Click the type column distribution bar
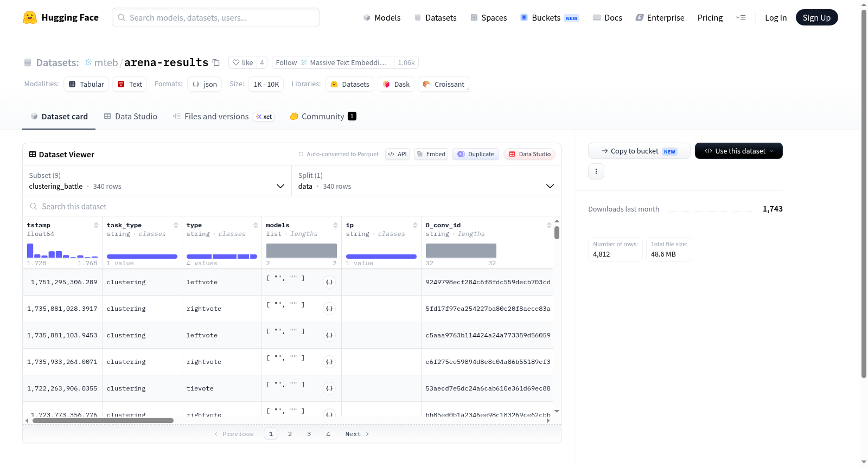The height and width of the screenshot is (467, 868). (x=222, y=256)
